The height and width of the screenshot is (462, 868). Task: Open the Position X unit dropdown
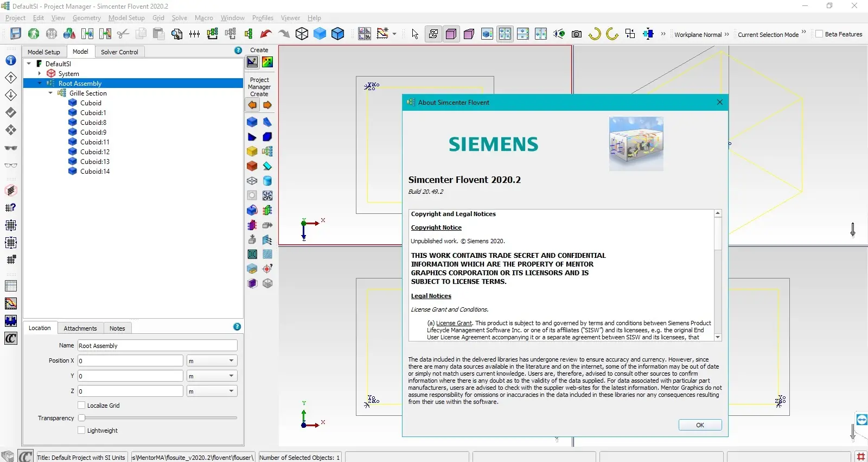212,360
